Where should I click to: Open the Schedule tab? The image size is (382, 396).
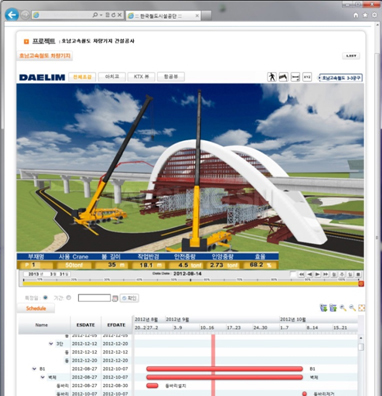tap(36, 308)
